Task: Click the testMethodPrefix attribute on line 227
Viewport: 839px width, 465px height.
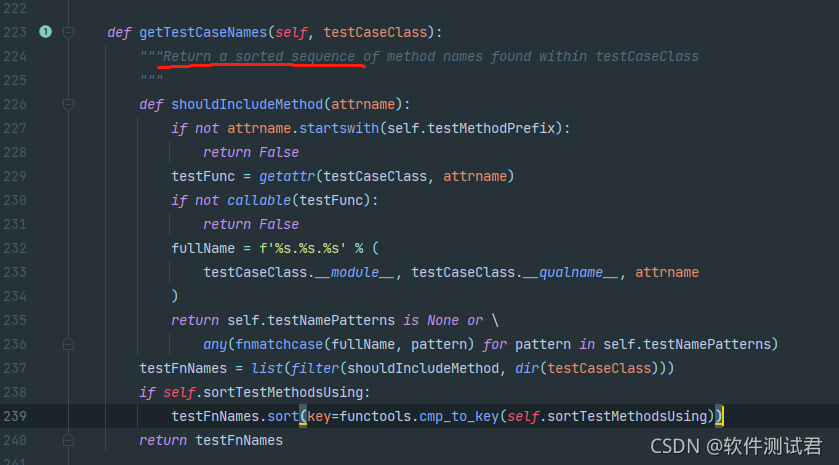Action: coord(491,128)
